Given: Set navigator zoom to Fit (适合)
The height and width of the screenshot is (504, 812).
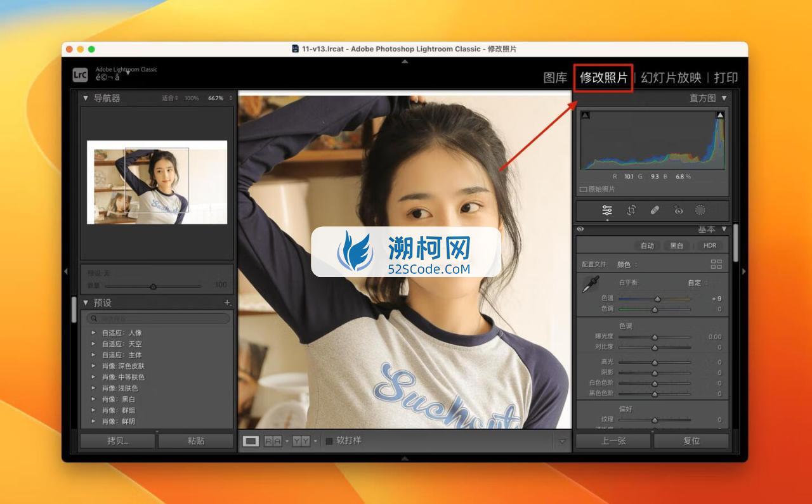Looking at the screenshot, I should pyautogui.click(x=169, y=98).
